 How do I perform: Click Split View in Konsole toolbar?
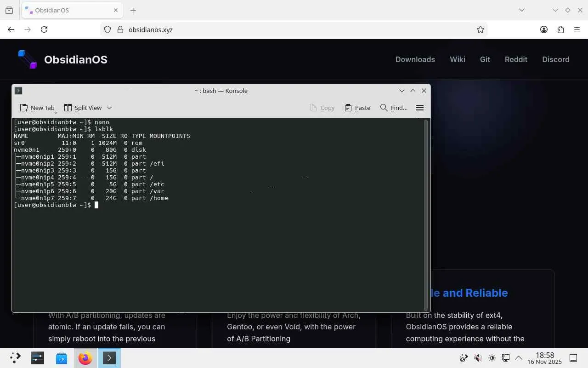83,108
